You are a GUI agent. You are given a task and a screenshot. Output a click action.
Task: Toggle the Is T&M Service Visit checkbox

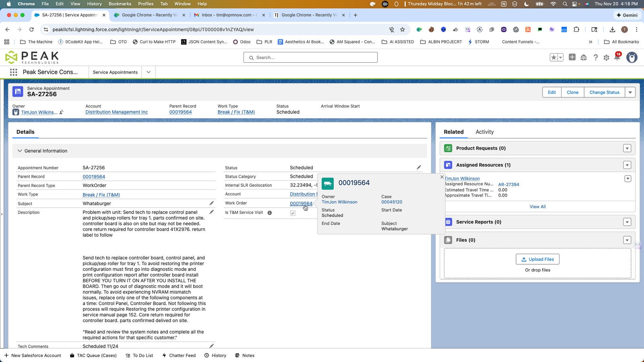pyautogui.click(x=293, y=213)
